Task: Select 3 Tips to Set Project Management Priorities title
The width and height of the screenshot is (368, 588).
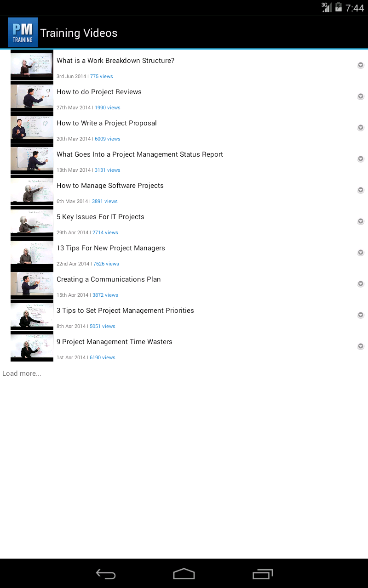Action: click(125, 311)
